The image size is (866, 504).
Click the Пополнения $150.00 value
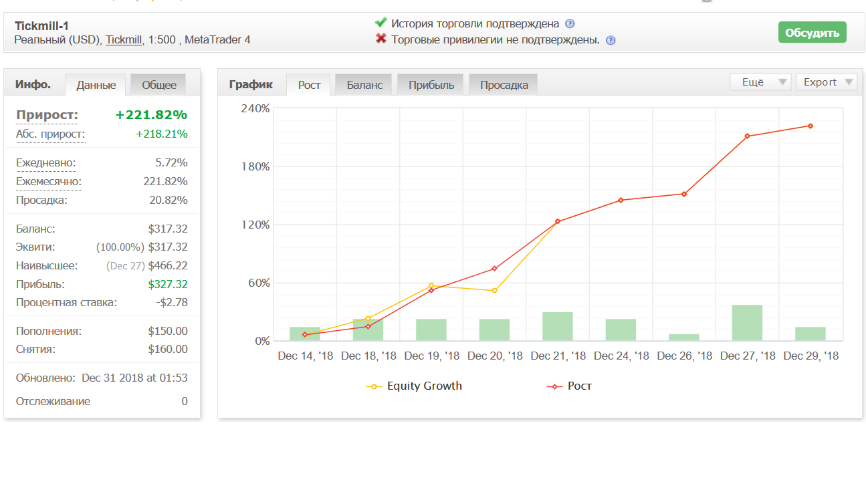pos(168,331)
